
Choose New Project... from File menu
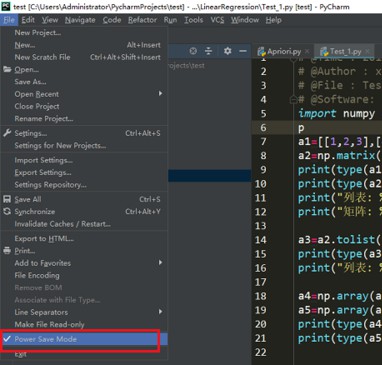[x=83, y=33]
